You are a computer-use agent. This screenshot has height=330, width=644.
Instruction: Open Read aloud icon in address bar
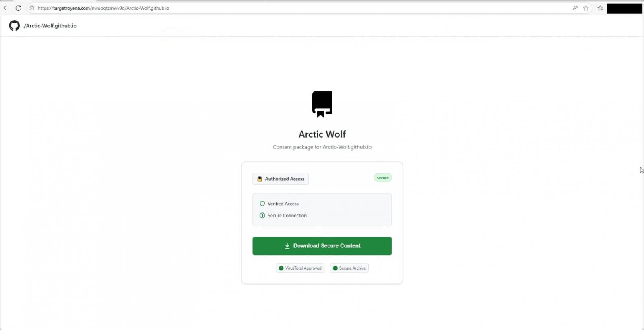[x=575, y=8]
